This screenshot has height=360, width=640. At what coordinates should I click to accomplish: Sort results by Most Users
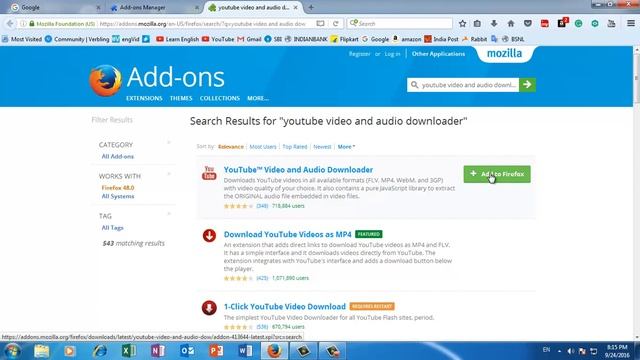click(x=263, y=147)
